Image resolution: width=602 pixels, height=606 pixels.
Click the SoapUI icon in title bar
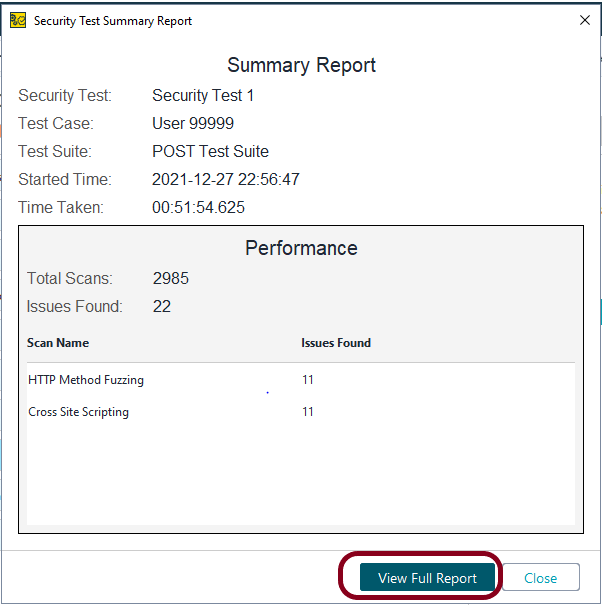(18, 20)
